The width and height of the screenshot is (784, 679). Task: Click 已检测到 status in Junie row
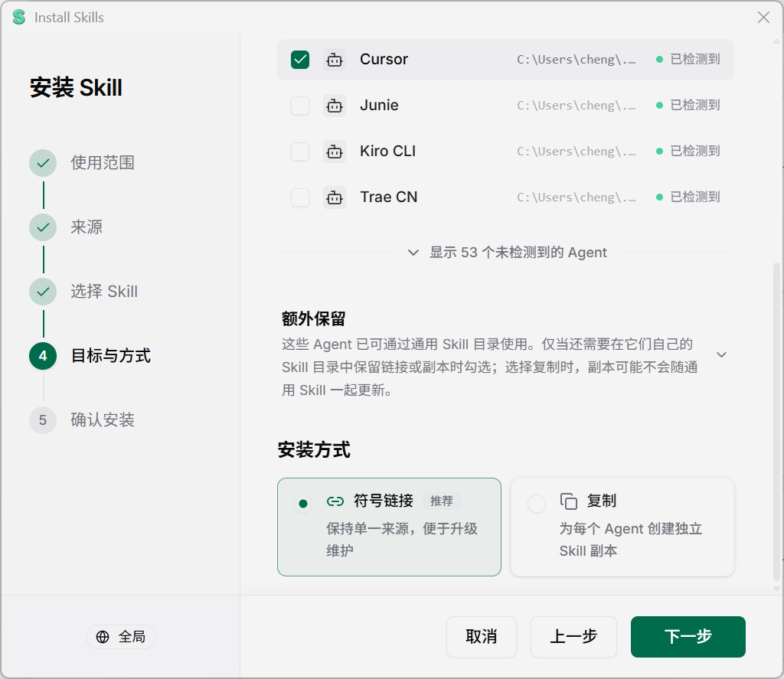pyautogui.click(x=695, y=106)
